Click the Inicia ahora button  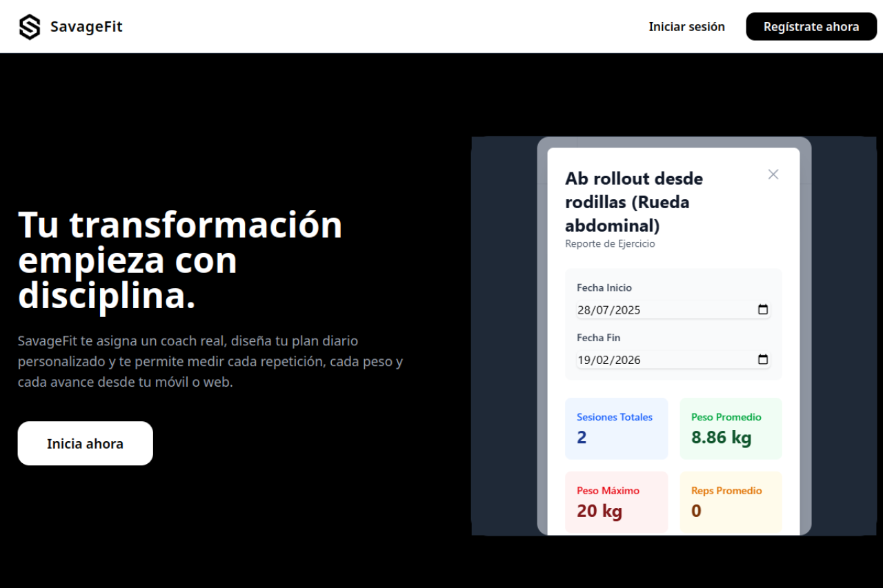pos(86,443)
